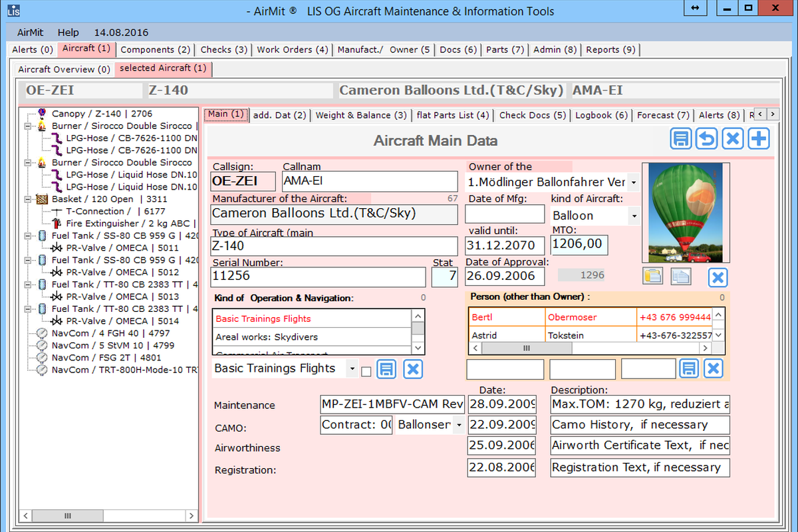Click the balloon photo thumbnail
798x532 pixels.
pyautogui.click(x=686, y=213)
